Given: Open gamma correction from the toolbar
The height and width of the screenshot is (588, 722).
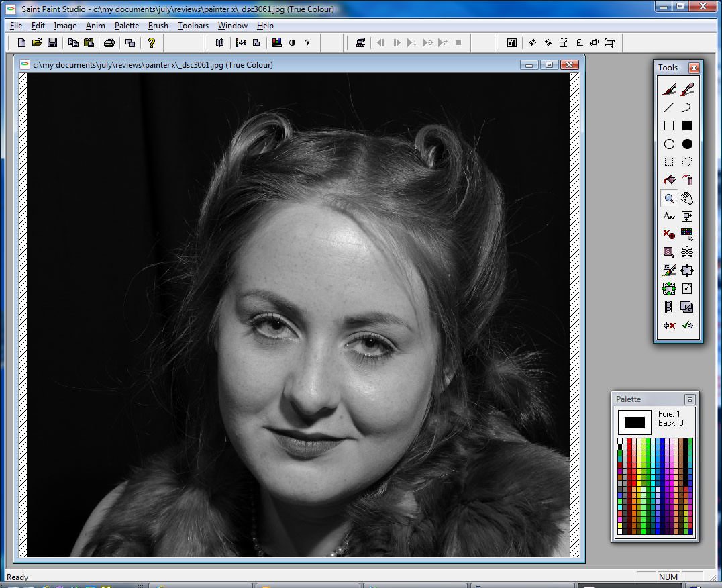Looking at the screenshot, I should tap(308, 43).
